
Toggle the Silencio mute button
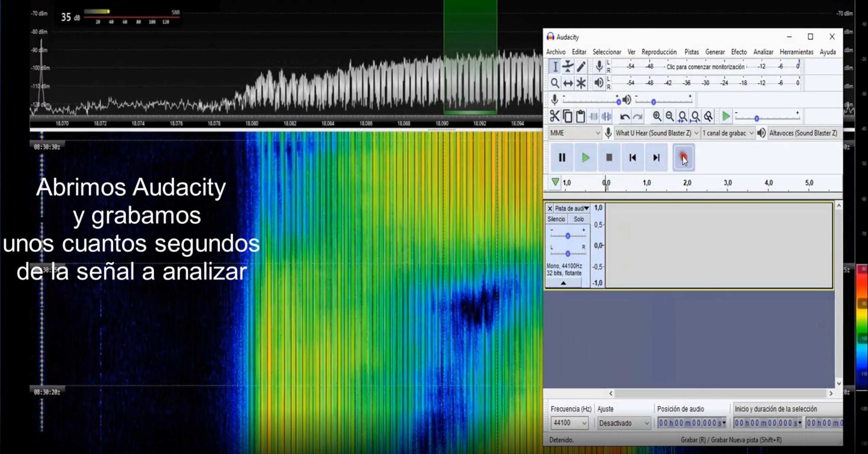click(x=556, y=219)
